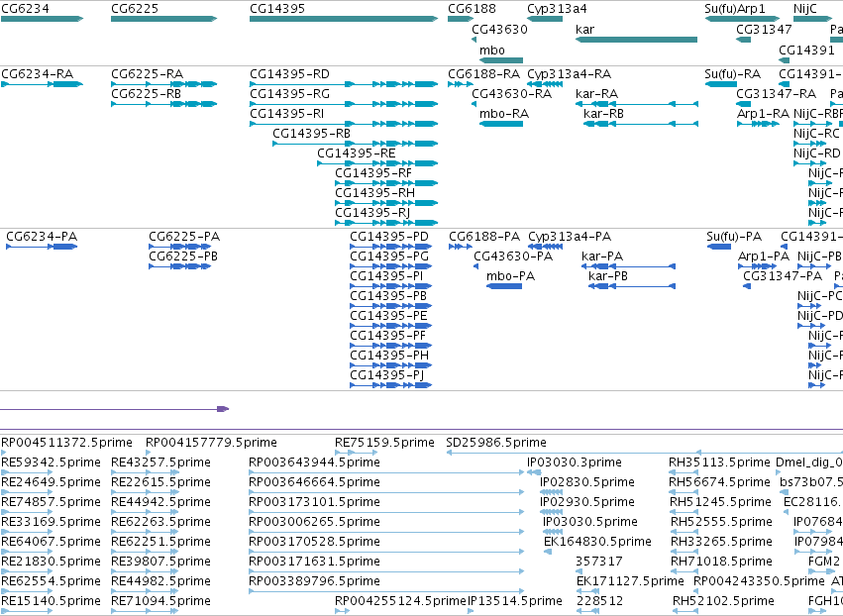Select the CG14395 gene label in top track
843x616 pixels.
pos(277,9)
